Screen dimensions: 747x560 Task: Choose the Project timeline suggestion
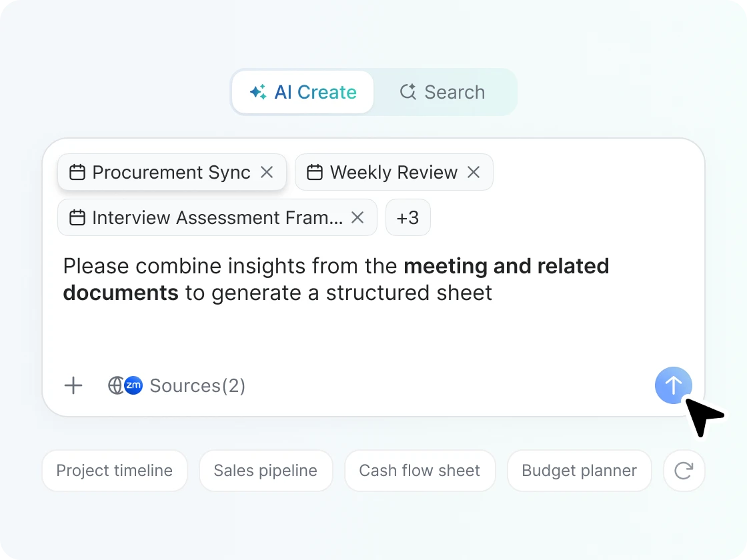pyautogui.click(x=114, y=471)
